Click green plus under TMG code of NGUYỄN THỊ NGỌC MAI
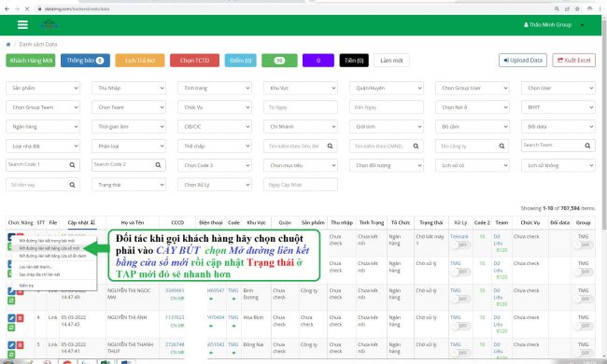 [x=233, y=299]
